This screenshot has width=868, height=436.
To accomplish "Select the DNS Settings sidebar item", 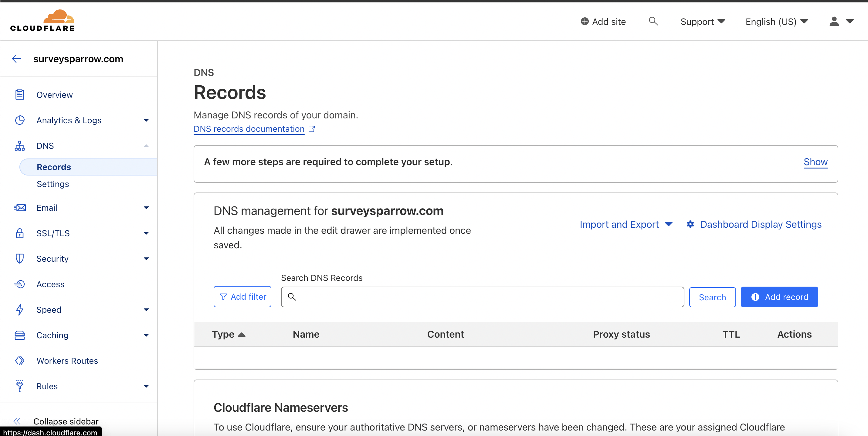I will pyautogui.click(x=53, y=184).
